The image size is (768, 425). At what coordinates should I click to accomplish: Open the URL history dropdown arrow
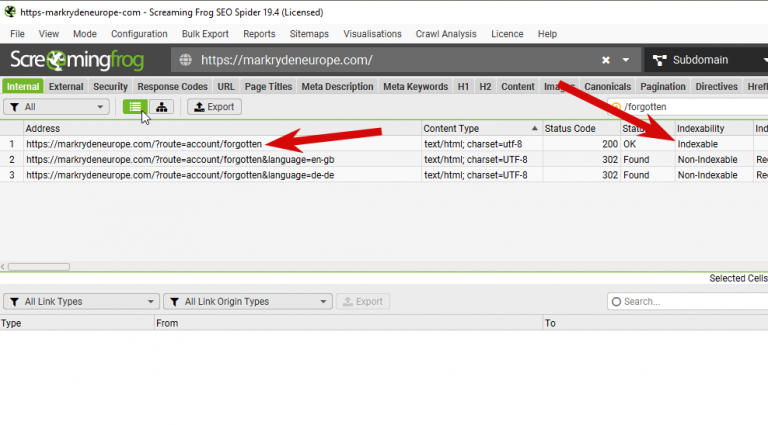point(625,60)
